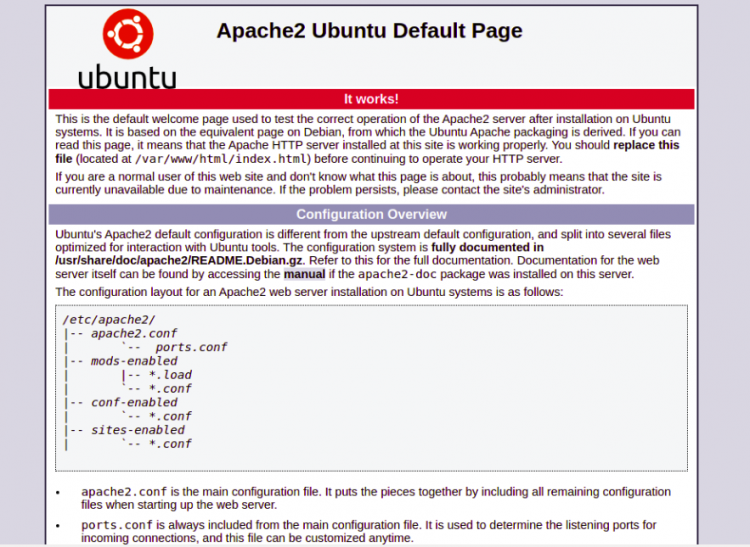Click the 'sites-enabled' tree line

(x=138, y=430)
